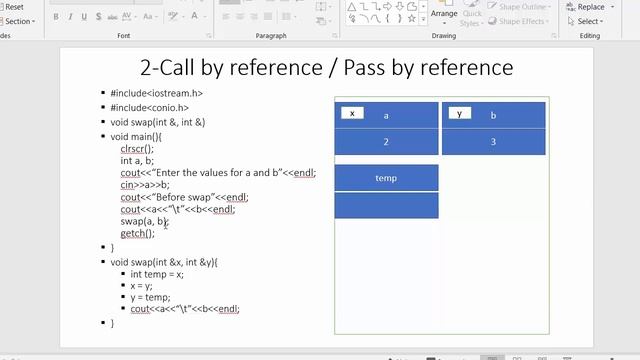Expand the shapes gallery More arrow
Screen dimensions: 640x360
point(423,19)
